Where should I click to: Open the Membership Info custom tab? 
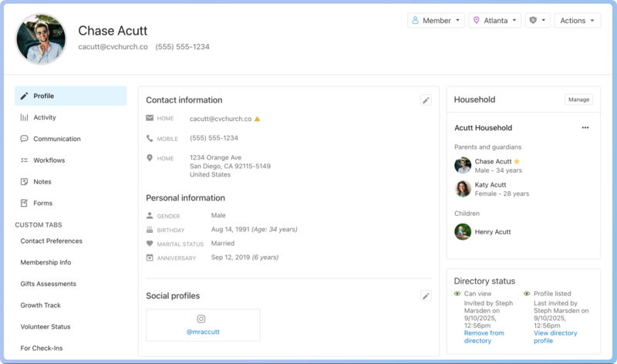point(46,262)
